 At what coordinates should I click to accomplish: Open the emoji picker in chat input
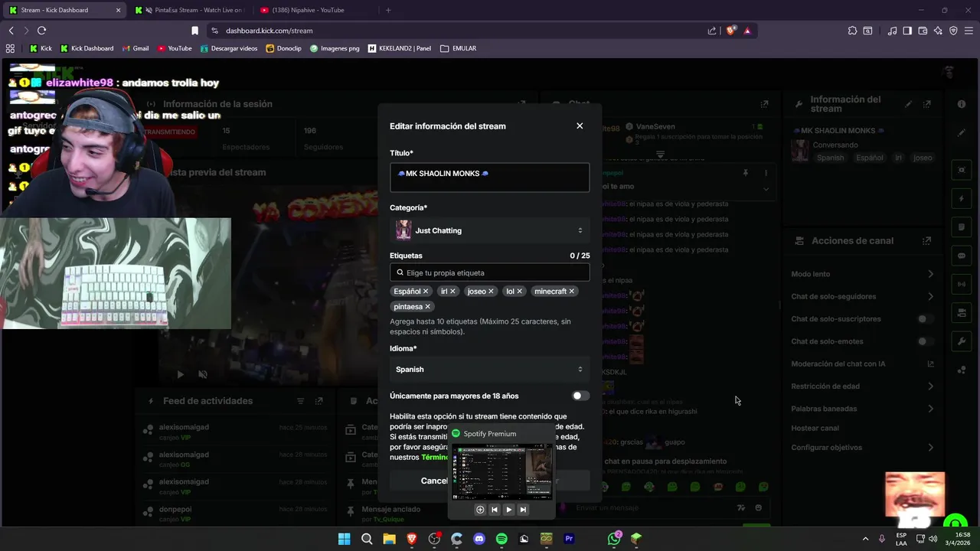pos(758,507)
